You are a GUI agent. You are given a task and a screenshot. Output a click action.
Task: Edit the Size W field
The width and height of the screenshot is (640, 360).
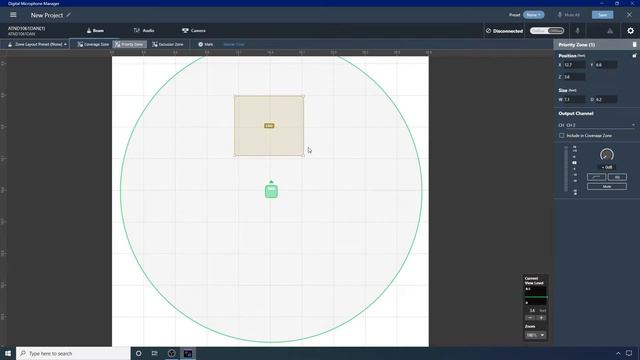click(574, 100)
